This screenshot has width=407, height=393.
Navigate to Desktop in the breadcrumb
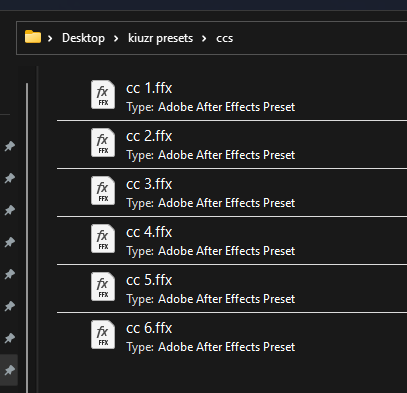point(83,38)
